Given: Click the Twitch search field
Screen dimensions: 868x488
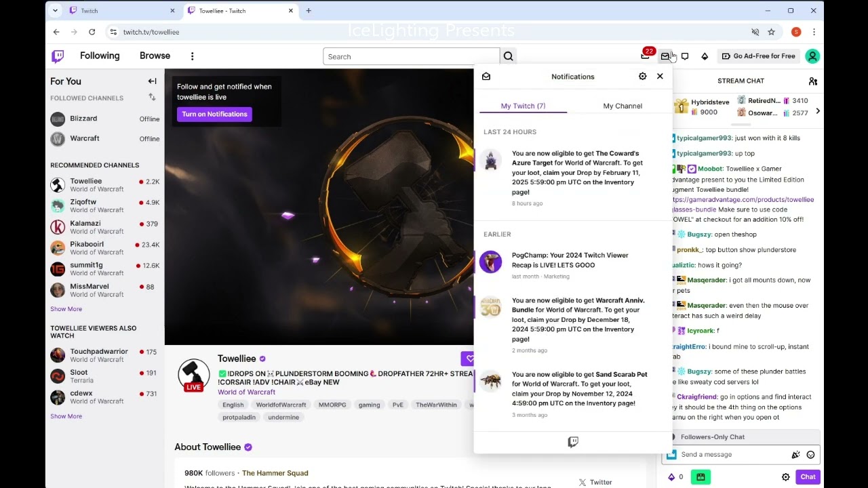Looking at the screenshot, I should [x=411, y=57].
